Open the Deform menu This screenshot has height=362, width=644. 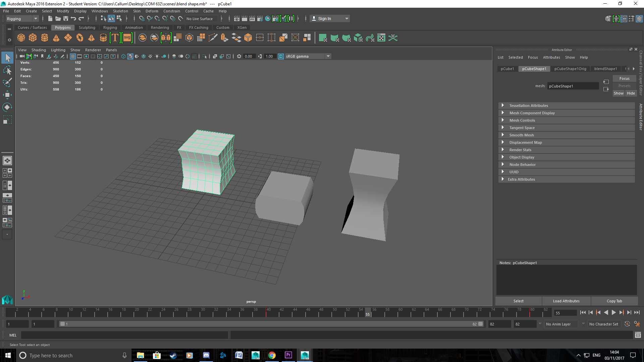pos(152,11)
